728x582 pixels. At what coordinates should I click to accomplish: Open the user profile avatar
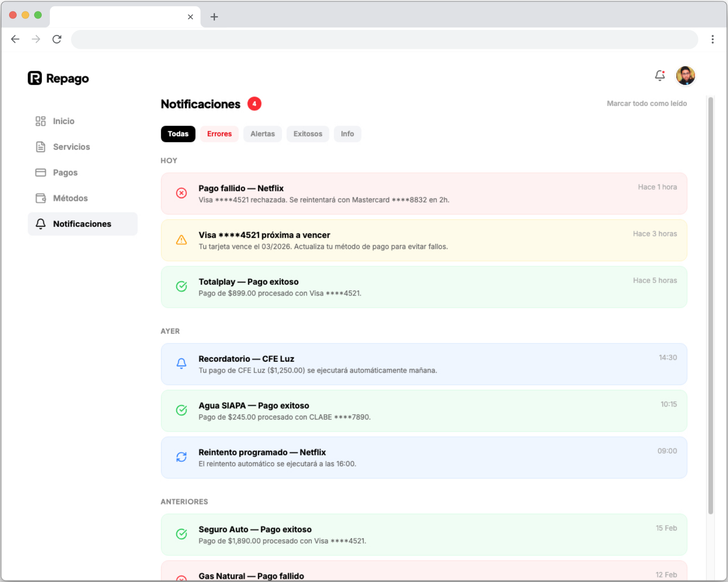686,75
